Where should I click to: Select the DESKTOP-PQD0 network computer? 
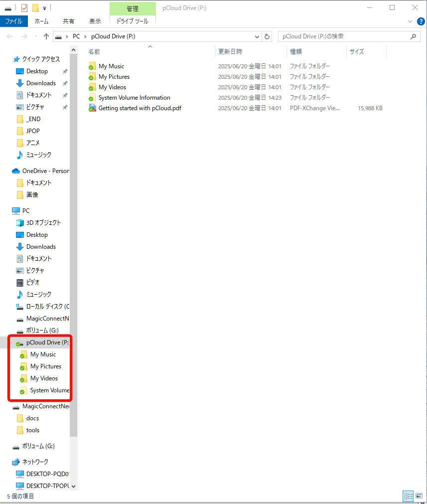[47, 474]
